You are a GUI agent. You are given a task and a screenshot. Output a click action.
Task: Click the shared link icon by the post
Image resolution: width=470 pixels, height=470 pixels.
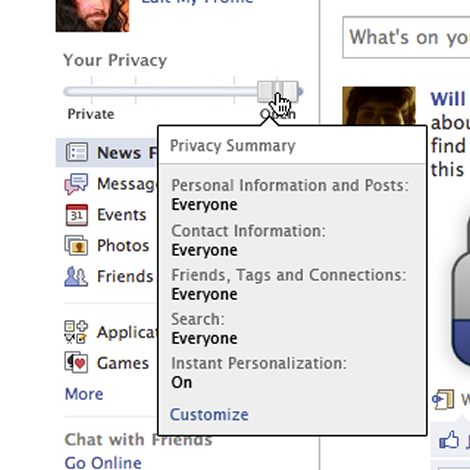pyautogui.click(x=443, y=399)
